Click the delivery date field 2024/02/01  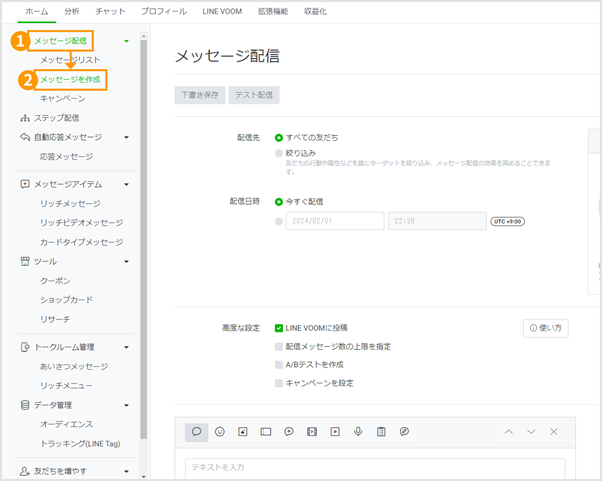pos(335,221)
